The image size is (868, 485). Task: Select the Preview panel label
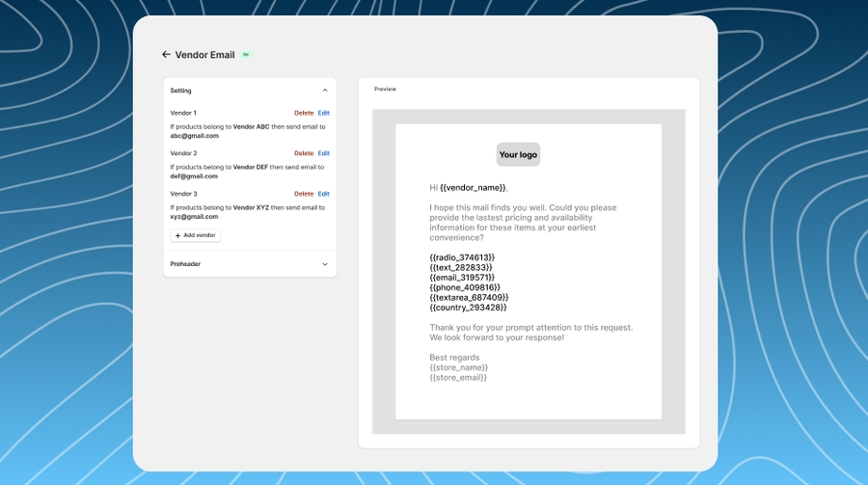(385, 89)
